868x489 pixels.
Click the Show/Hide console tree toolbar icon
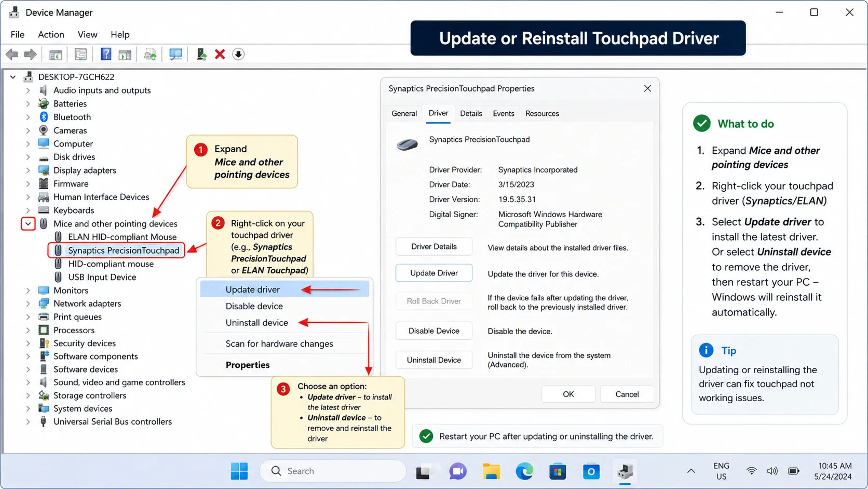coord(56,54)
